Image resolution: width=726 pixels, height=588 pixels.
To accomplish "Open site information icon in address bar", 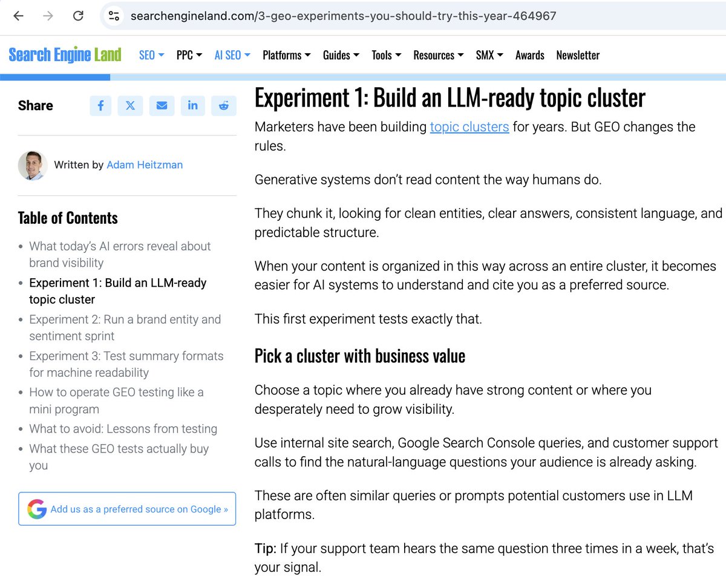I will (114, 16).
